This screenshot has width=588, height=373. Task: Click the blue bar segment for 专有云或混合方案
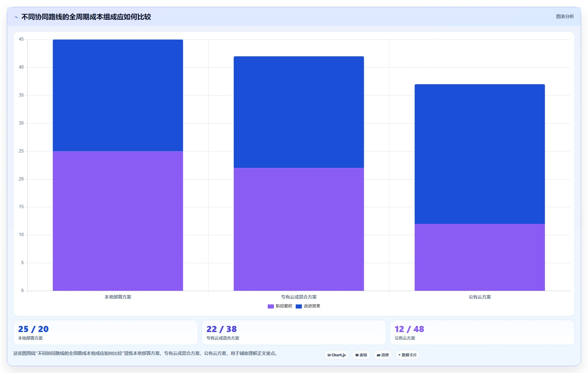[299, 112]
